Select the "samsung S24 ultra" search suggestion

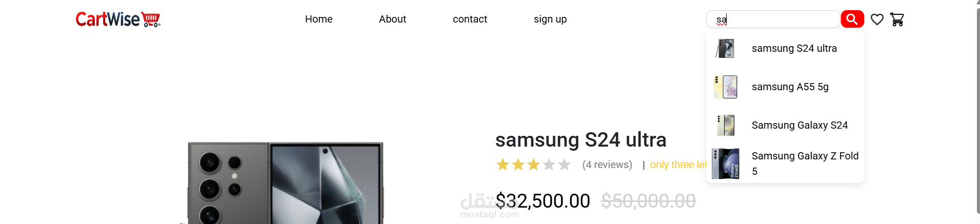point(794,49)
